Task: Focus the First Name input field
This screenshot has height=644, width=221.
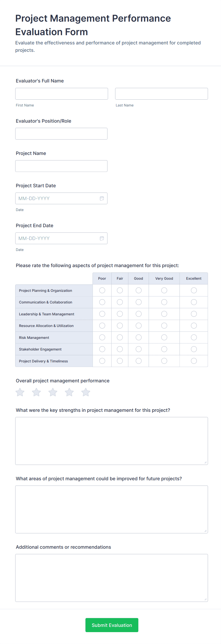Action: click(62, 94)
